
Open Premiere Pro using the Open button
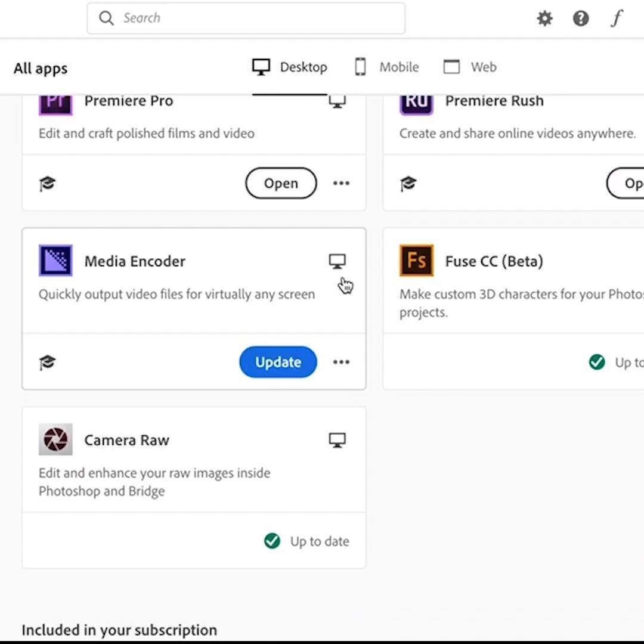[x=281, y=183]
